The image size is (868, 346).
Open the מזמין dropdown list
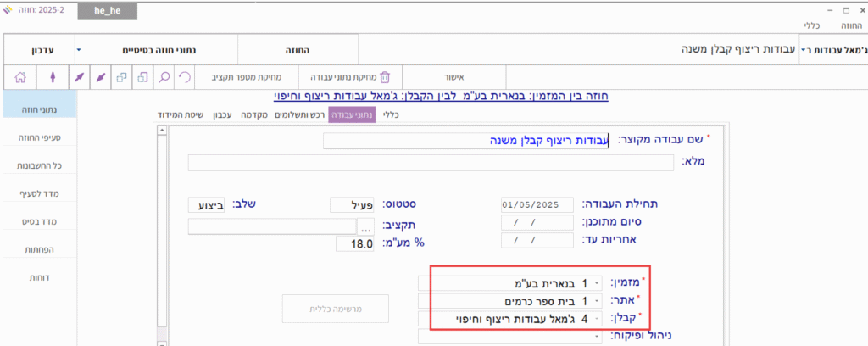tap(597, 282)
